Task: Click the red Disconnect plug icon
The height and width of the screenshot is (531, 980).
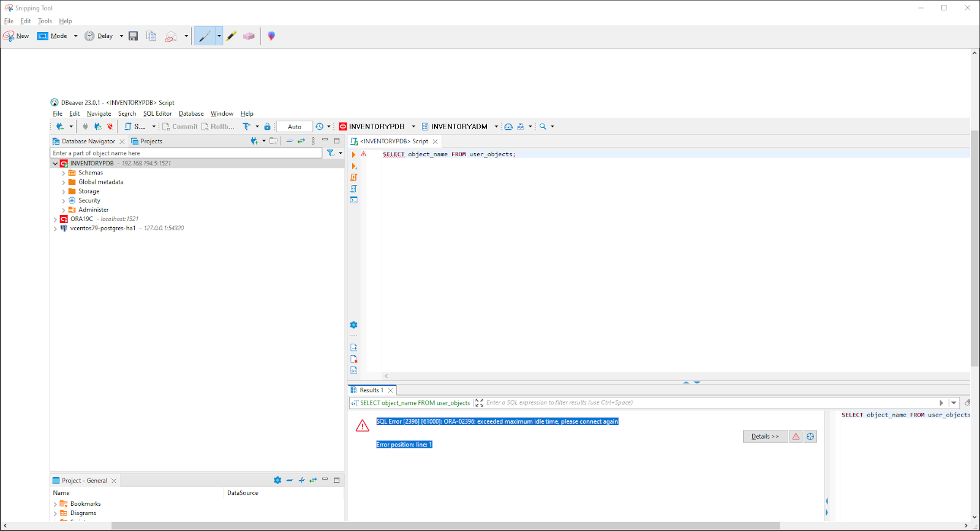Action: pos(110,127)
